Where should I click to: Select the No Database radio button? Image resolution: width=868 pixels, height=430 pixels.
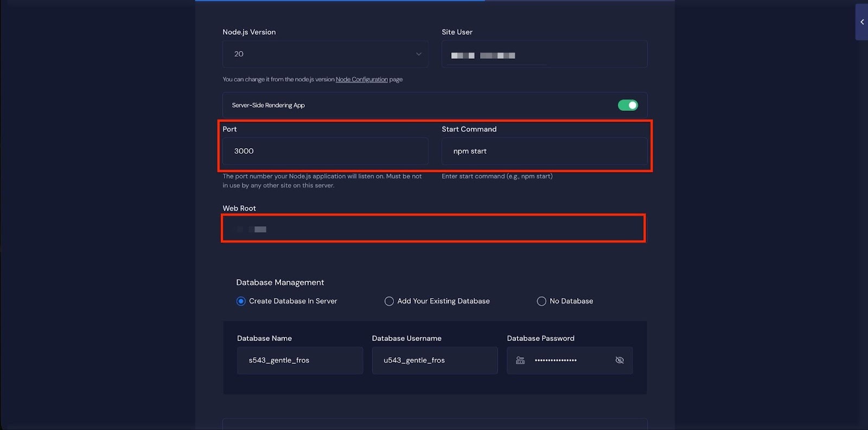coord(541,301)
